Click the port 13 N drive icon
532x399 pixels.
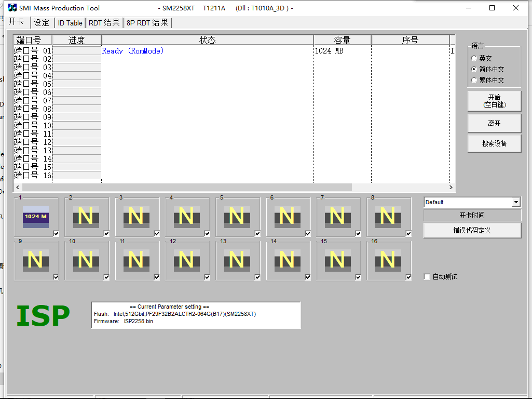pyautogui.click(x=237, y=260)
